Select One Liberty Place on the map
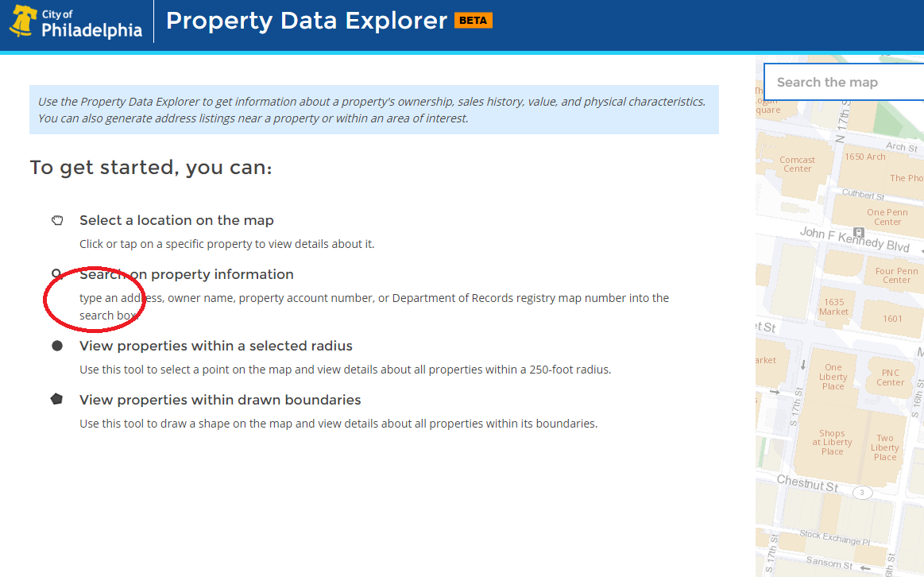Screen dimensions: 924x577 pos(833,376)
